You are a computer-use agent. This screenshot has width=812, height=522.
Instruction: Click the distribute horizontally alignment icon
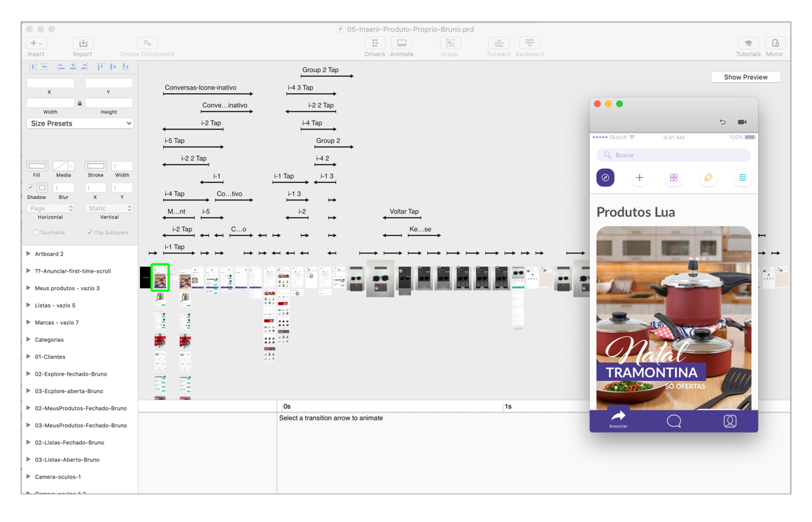coord(33,67)
